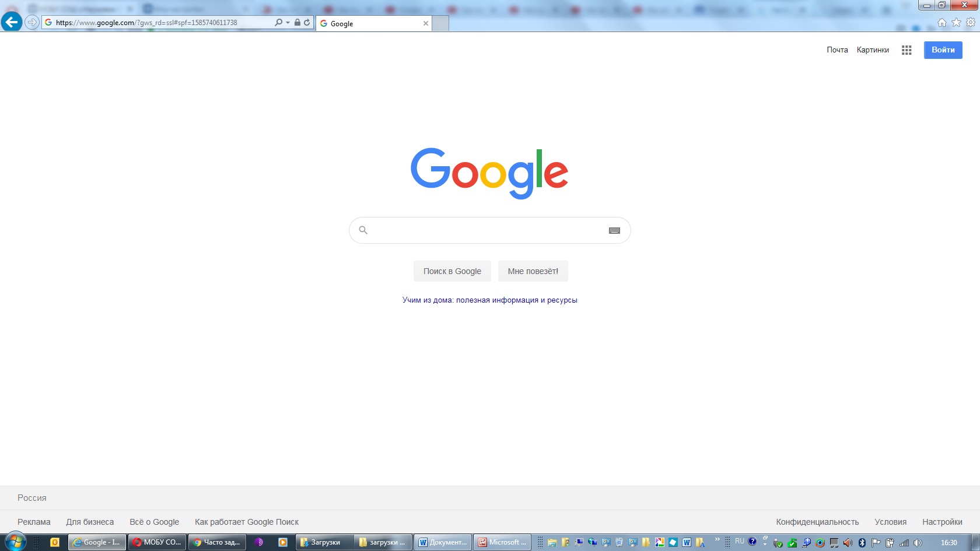This screenshot has width=980, height=551.
Task: Open browser tools via the gear icon
Action: (971, 22)
